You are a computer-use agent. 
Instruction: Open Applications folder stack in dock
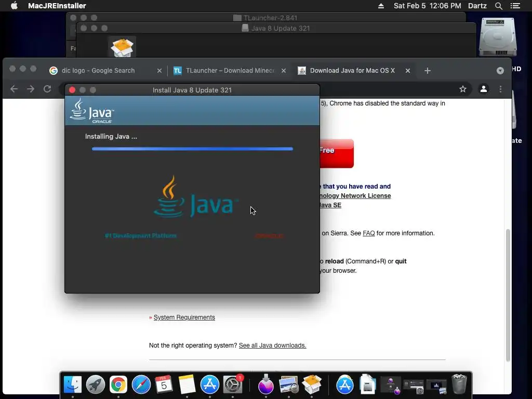tap(345, 384)
